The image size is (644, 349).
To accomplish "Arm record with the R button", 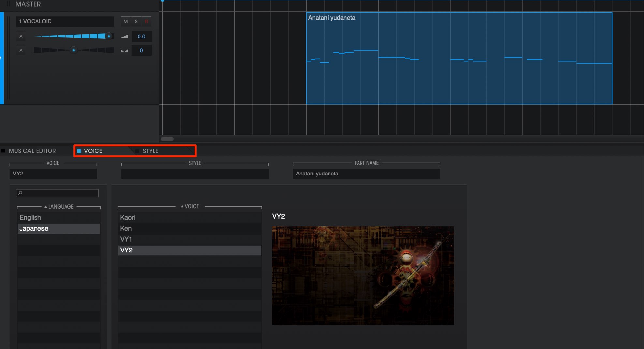I will click(x=146, y=22).
